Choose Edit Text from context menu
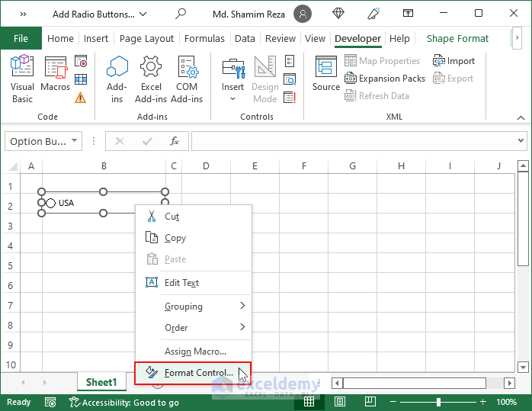The width and height of the screenshot is (532, 411). click(x=194, y=283)
